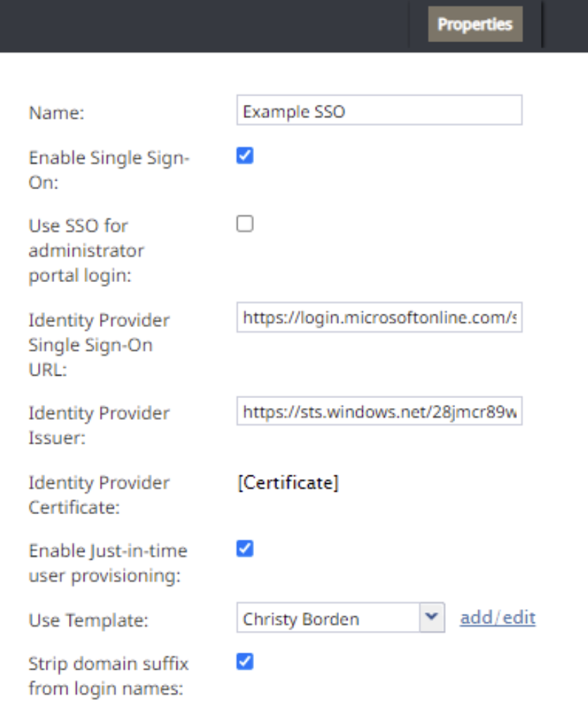588x716 pixels.
Task: Disable the Enable Single Sign-On checkbox
Action: 245,155
